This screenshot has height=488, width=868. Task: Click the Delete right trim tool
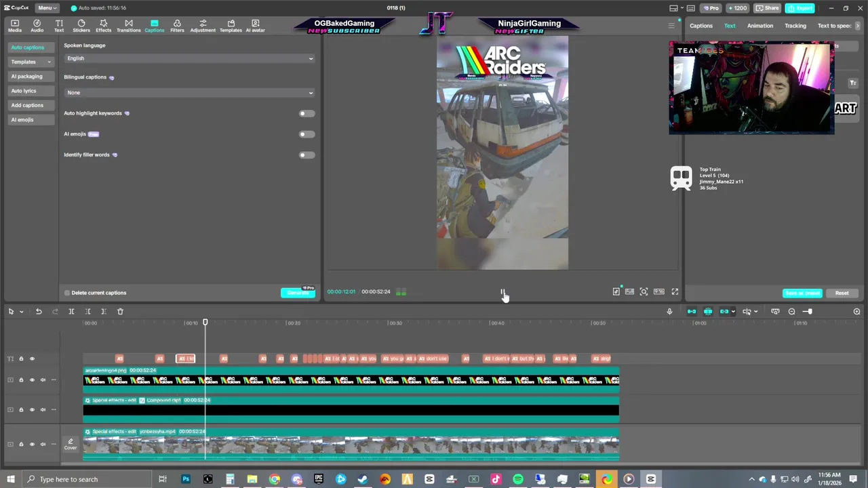[104, 311]
